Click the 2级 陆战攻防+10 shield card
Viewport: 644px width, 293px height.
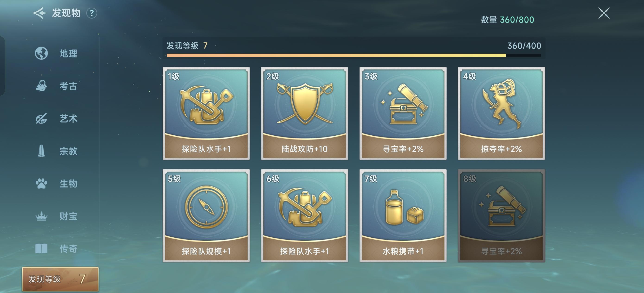(x=304, y=113)
